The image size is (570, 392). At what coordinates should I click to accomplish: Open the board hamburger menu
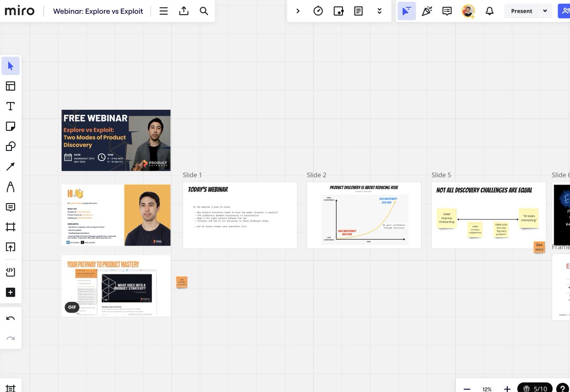(163, 10)
